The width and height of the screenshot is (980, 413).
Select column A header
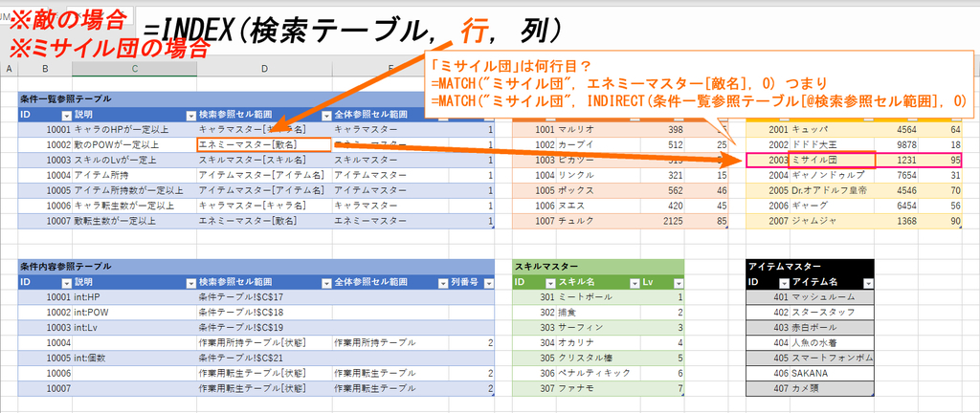9,68
